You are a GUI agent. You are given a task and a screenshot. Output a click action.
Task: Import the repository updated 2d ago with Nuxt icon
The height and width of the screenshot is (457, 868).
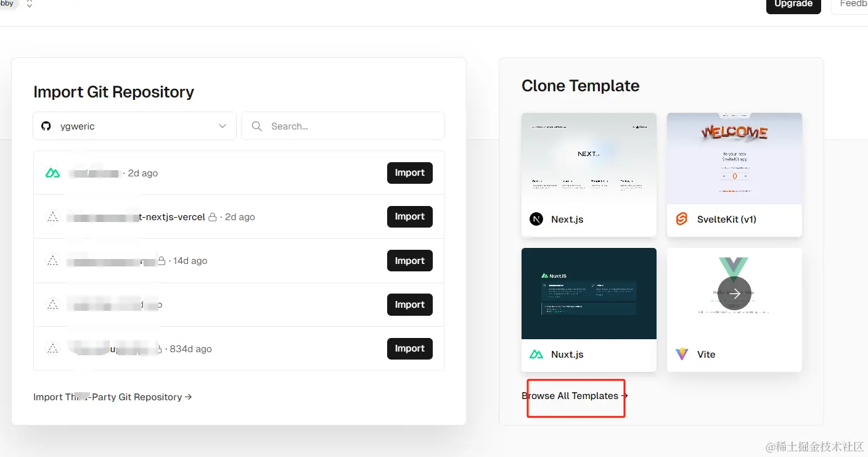pyautogui.click(x=410, y=173)
